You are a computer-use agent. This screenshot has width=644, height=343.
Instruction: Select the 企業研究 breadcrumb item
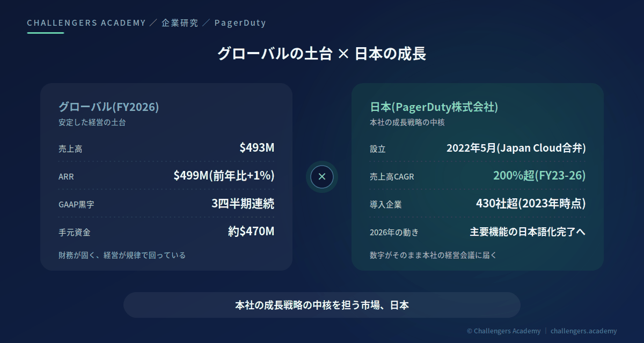click(180, 23)
